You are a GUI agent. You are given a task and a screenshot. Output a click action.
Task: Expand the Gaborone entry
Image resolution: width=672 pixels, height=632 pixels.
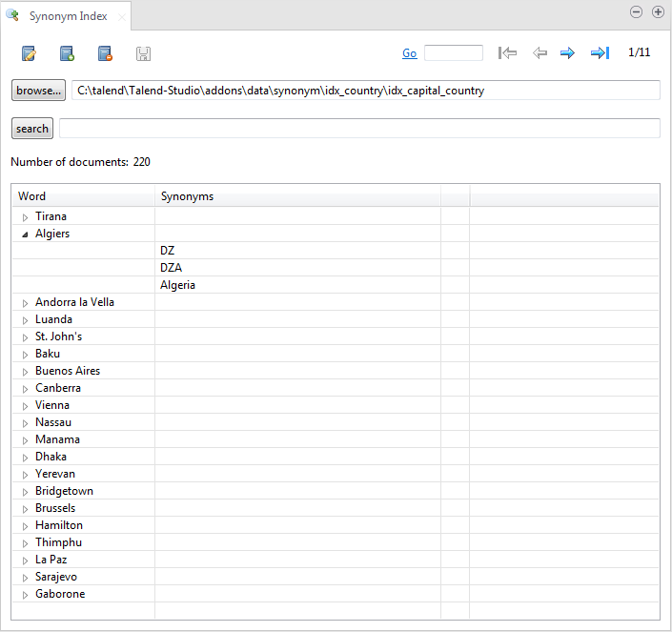[x=25, y=595]
